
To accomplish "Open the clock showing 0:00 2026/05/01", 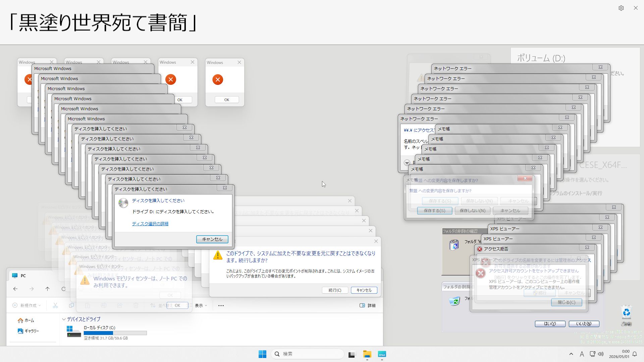I will coord(619,354).
